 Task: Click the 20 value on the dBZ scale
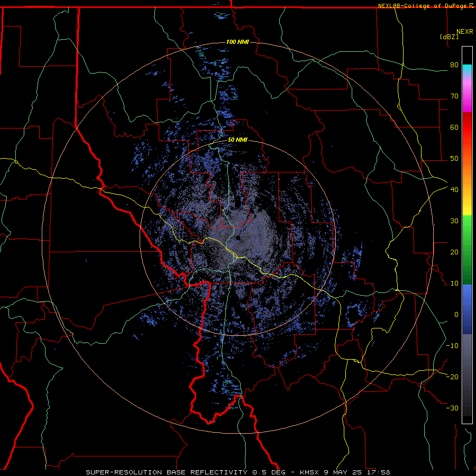click(454, 252)
